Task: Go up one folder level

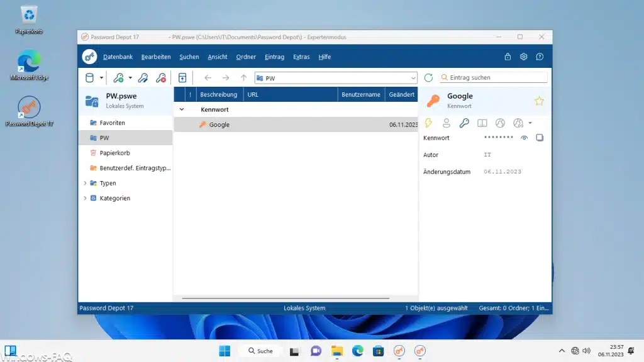Action: click(x=243, y=77)
